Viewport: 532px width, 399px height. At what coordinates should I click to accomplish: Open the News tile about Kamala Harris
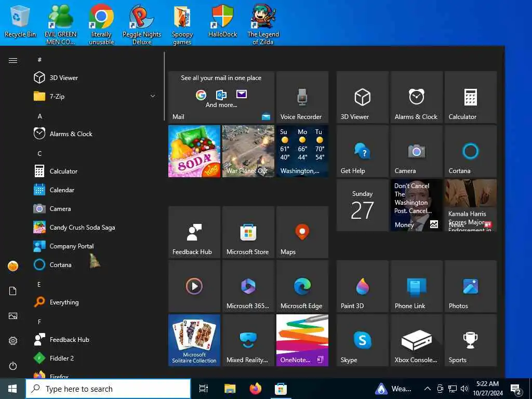(471, 205)
